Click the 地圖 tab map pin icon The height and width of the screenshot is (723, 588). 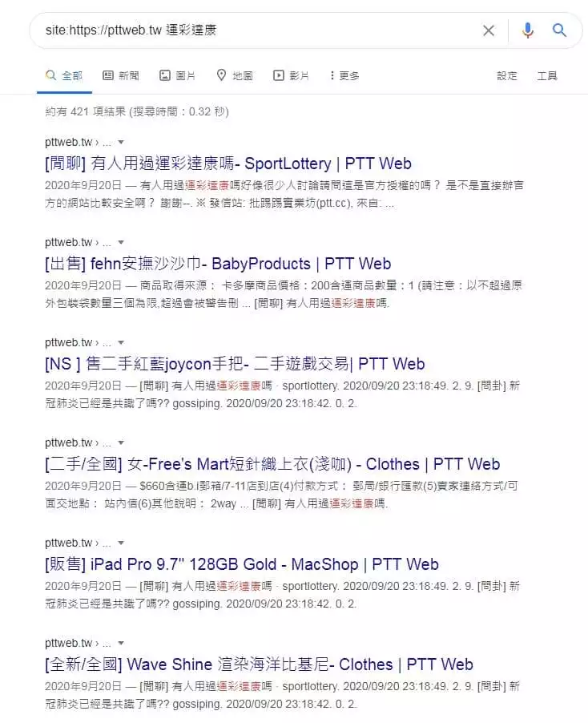pos(222,75)
